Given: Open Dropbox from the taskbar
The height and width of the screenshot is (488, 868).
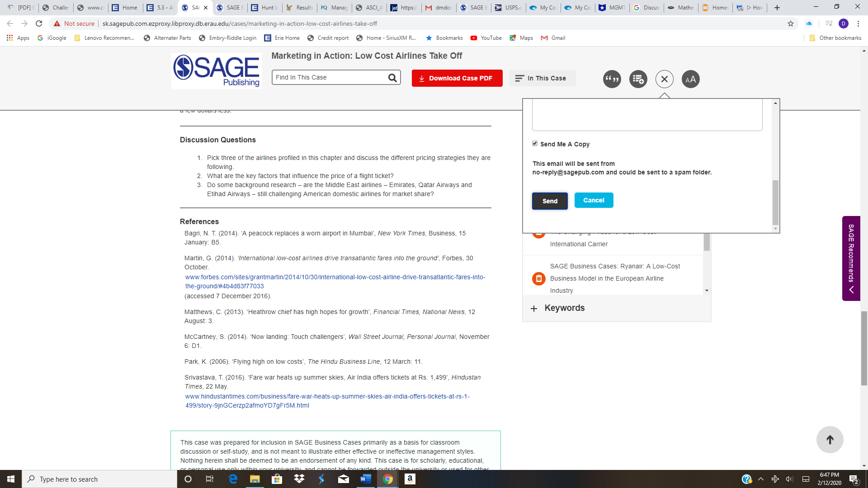Looking at the screenshot, I should pyautogui.click(x=299, y=479).
